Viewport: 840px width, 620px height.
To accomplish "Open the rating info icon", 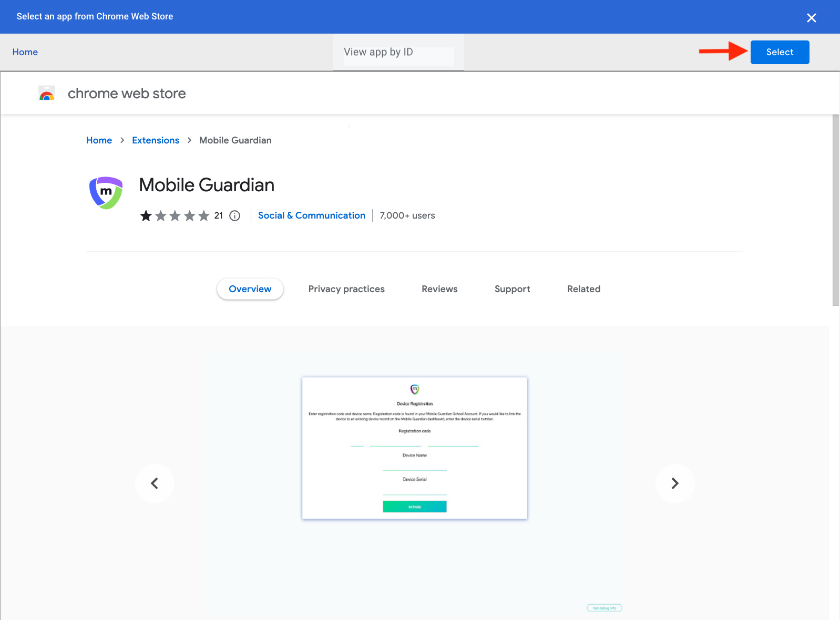I will (x=235, y=215).
